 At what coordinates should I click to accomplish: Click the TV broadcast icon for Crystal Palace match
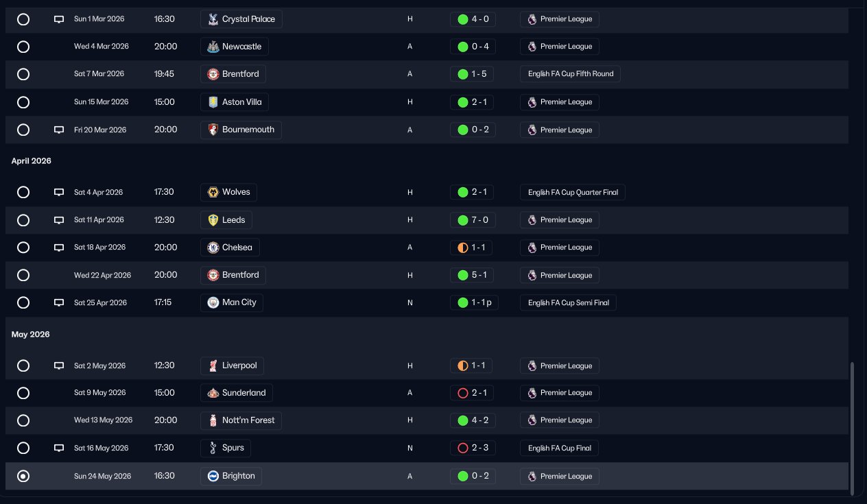(59, 19)
